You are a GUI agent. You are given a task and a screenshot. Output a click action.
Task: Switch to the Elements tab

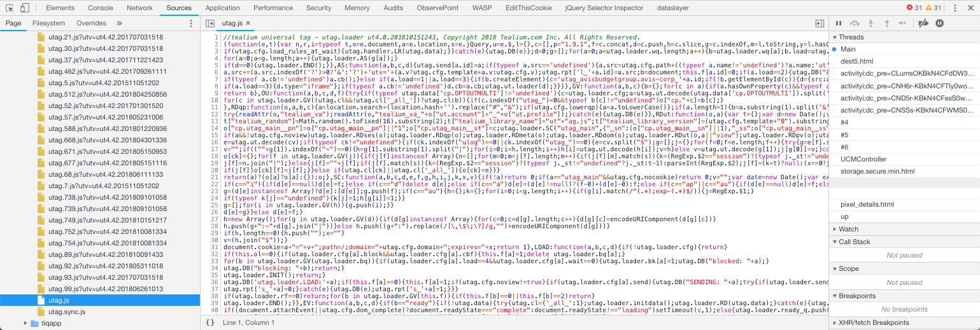pyautogui.click(x=60, y=8)
